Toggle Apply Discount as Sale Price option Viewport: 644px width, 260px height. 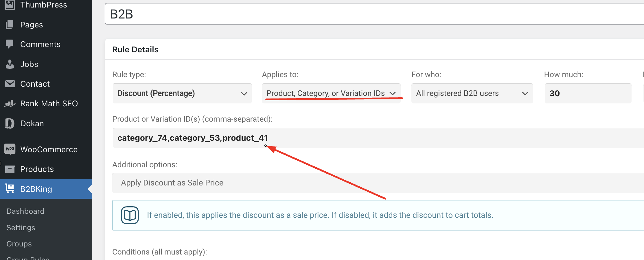[378, 183]
